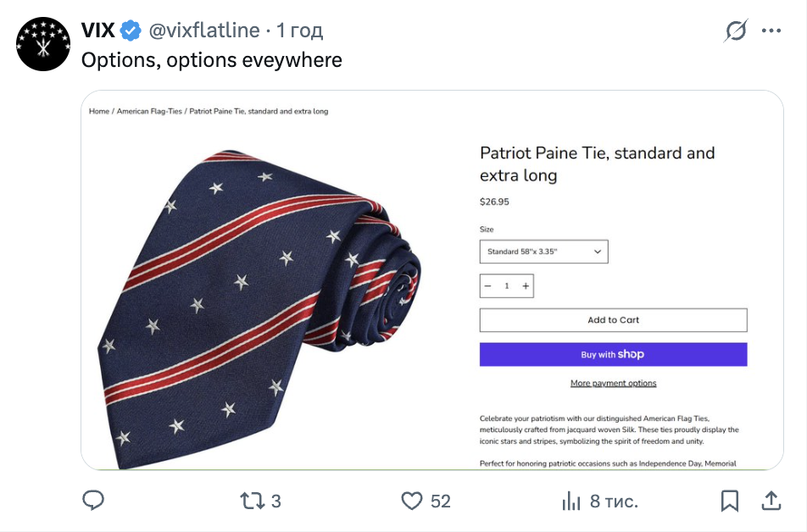This screenshot has height=532, width=807.
Task: Decrease quantity with minus button
Action: click(x=488, y=286)
